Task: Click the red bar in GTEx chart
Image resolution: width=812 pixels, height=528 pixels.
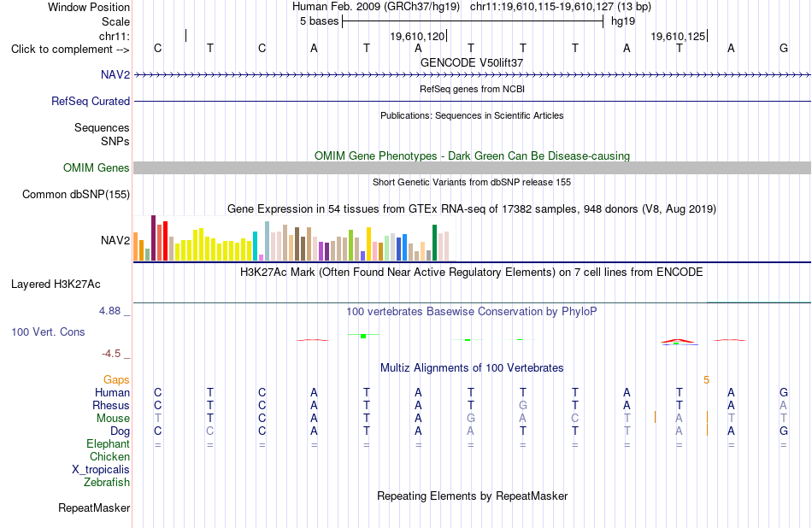Action: pyautogui.click(x=165, y=241)
